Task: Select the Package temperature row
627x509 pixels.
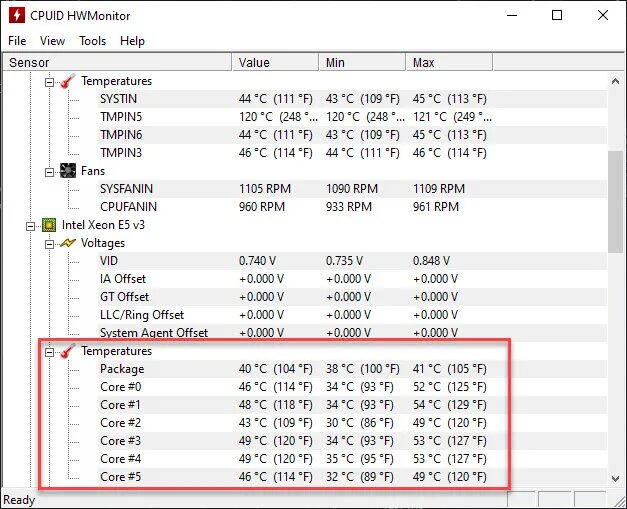Action: point(352,369)
